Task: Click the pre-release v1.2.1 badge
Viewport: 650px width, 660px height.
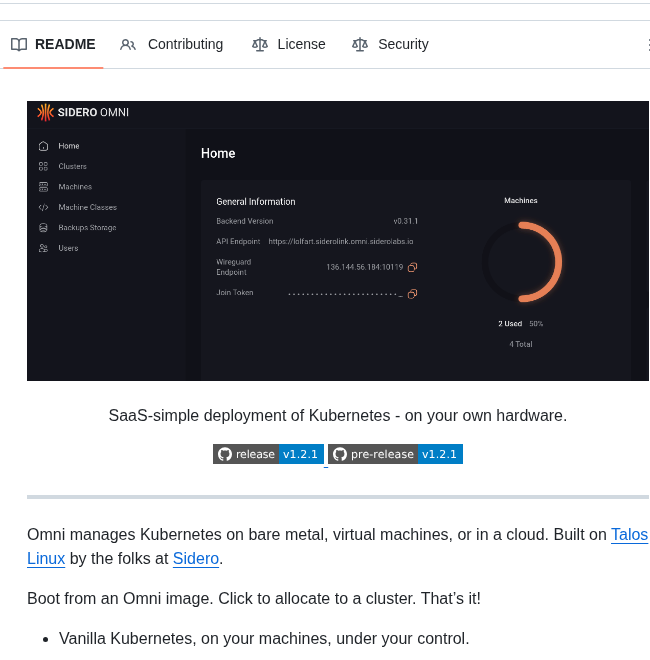Action: [395, 454]
